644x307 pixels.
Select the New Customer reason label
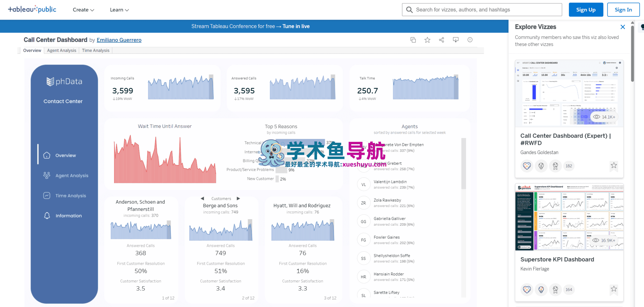pyautogui.click(x=260, y=179)
